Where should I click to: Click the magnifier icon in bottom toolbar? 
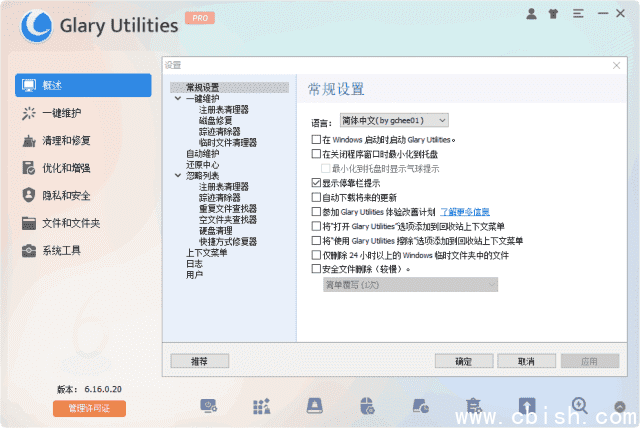pos(579,405)
